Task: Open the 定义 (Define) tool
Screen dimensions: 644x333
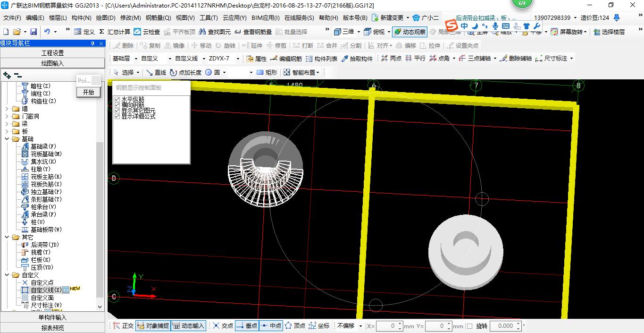Action: pos(84,32)
